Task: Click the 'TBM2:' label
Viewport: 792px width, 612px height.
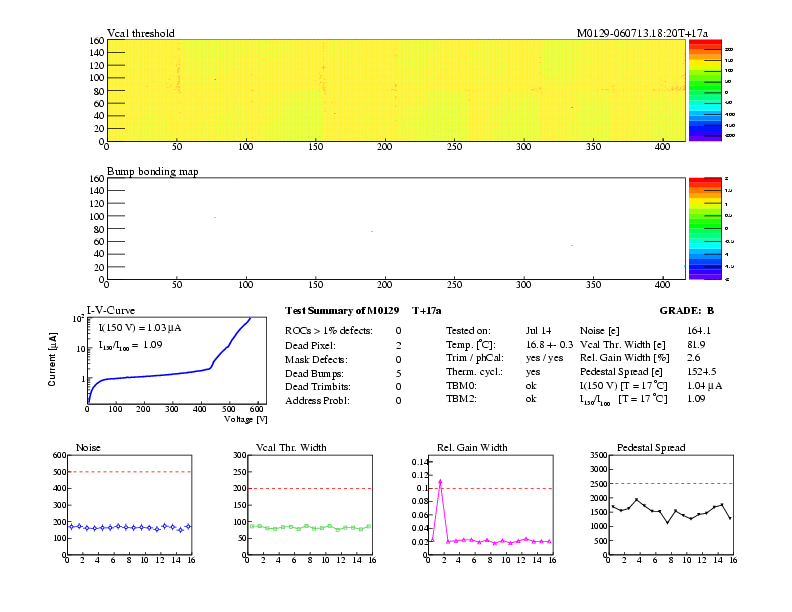Action: [x=461, y=399]
